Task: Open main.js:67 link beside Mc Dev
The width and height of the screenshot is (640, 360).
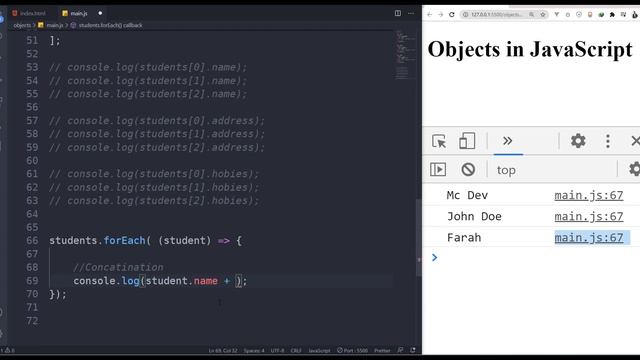Action: pyautogui.click(x=589, y=196)
